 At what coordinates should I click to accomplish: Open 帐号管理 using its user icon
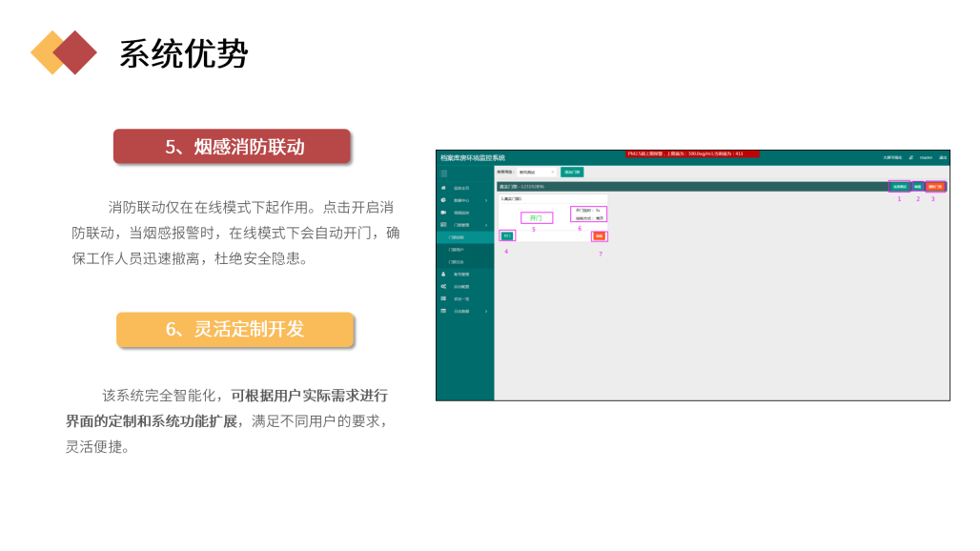[443, 275]
